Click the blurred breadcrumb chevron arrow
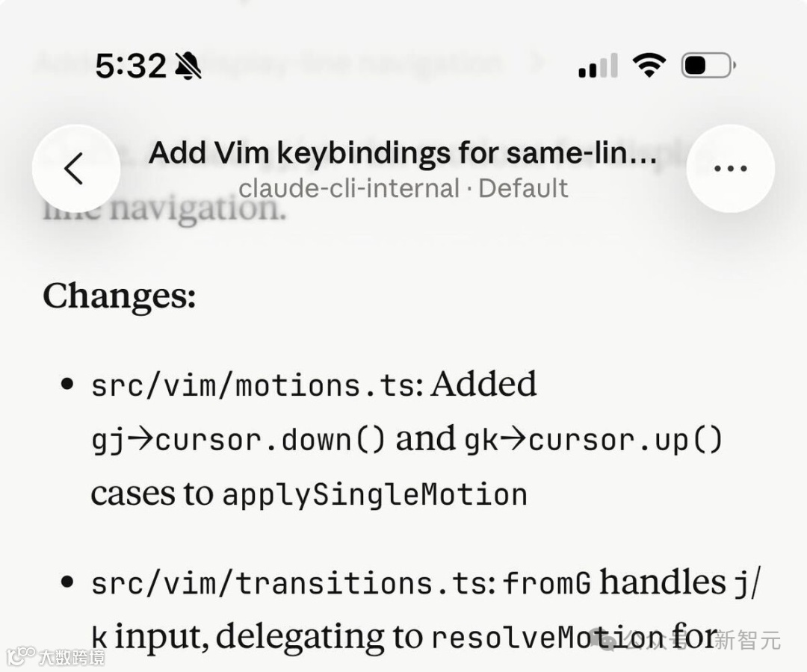 pyautogui.click(x=535, y=63)
